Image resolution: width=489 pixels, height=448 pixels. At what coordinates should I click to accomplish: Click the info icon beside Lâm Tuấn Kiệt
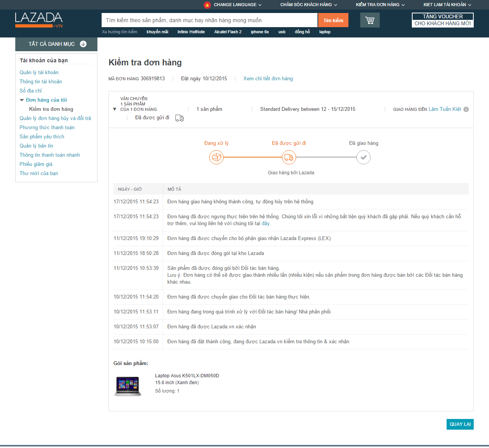click(466, 109)
